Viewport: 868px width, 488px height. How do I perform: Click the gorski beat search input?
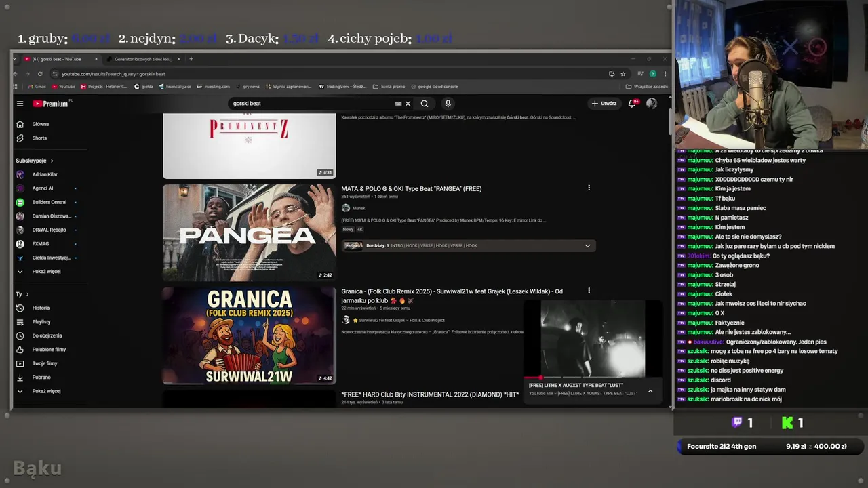point(312,104)
